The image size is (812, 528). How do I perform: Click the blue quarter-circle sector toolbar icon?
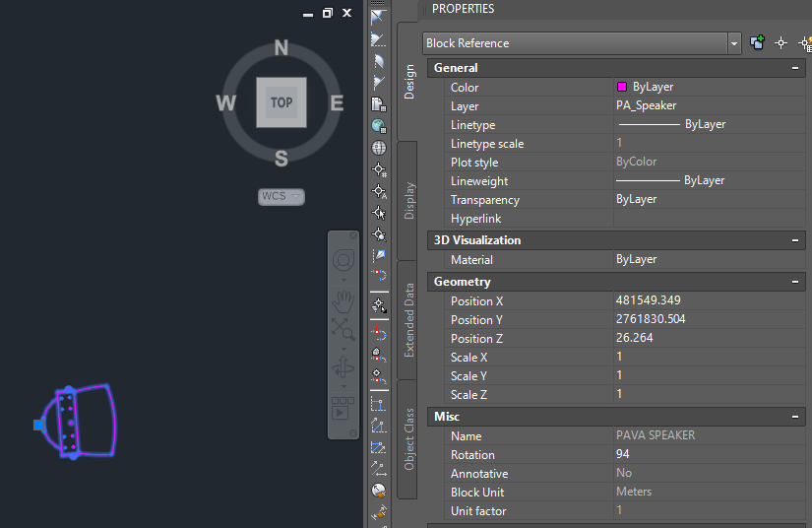pos(379,61)
